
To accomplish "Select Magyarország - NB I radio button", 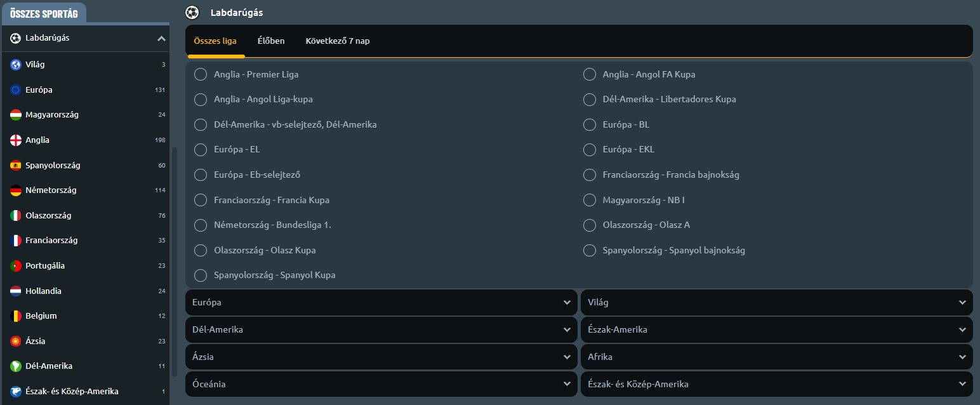I will 590,200.
